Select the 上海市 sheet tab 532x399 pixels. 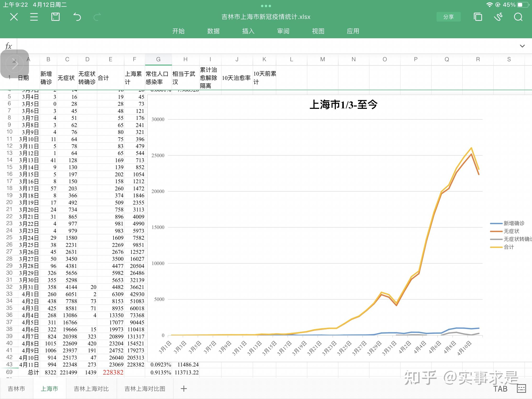pos(49,389)
